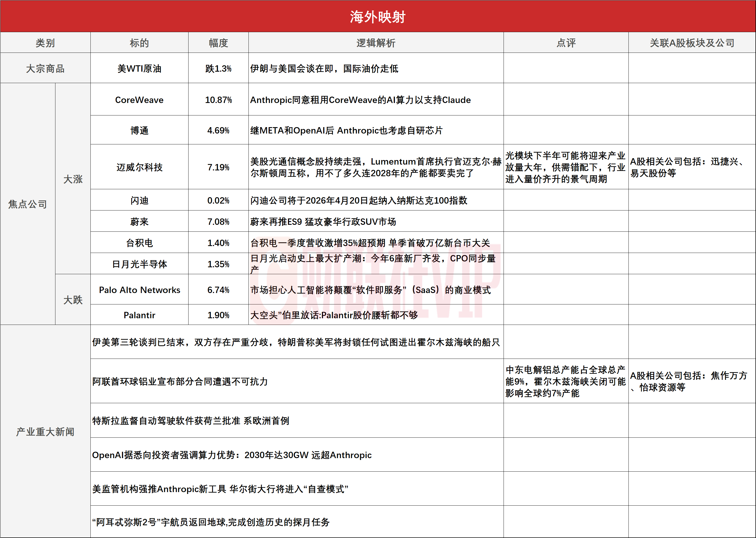
Task: Select the 关联A股板块及公司 header cell
Action: (692, 43)
